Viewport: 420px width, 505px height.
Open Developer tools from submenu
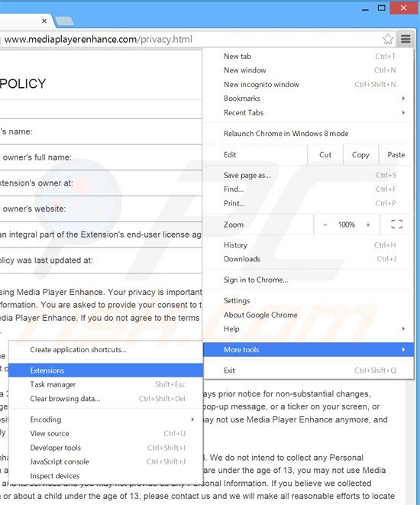click(x=105, y=448)
